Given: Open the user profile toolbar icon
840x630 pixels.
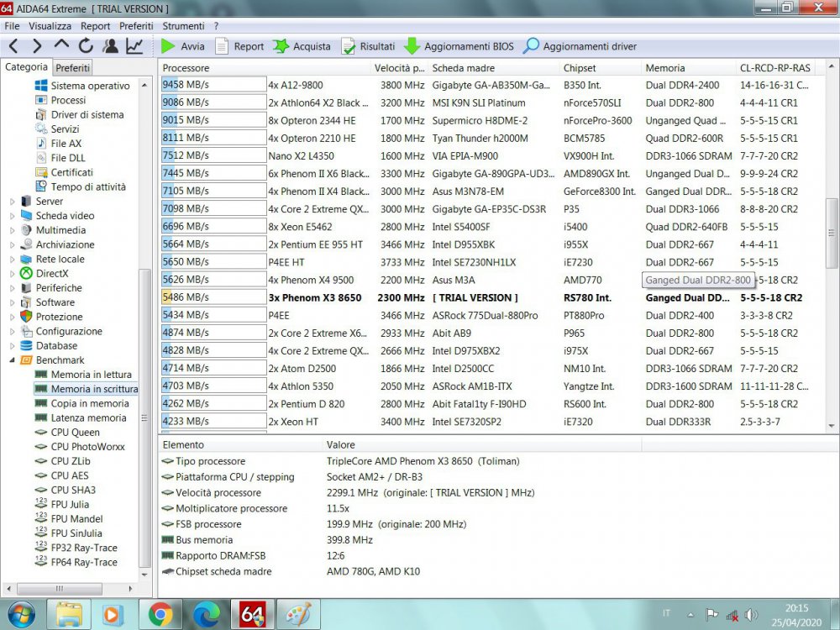Looking at the screenshot, I should click(x=110, y=46).
